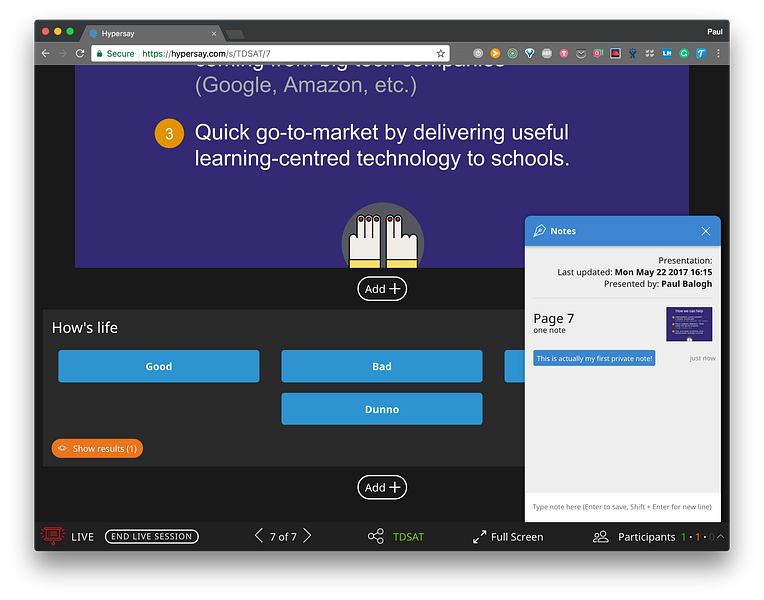The image size is (764, 600).
Task: Pick the 'Dunno' poll answer
Action: pyautogui.click(x=382, y=409)
